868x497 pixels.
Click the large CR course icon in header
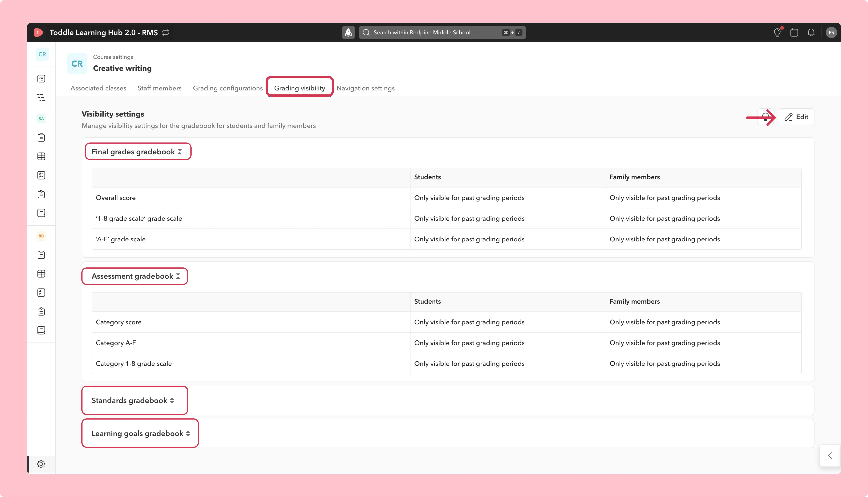[77, 63]
